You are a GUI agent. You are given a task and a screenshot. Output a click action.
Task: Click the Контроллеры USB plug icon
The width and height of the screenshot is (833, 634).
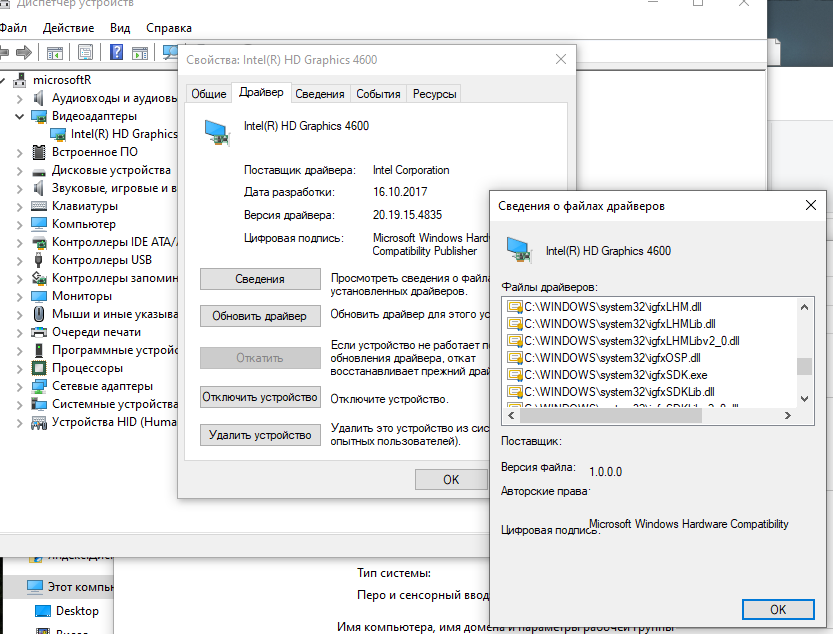pos(38,260)
